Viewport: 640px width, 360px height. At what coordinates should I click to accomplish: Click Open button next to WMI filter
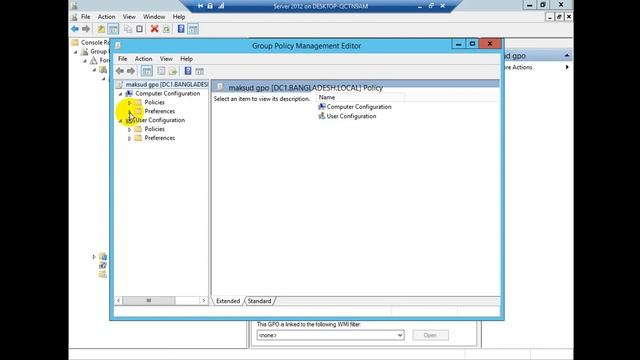tap(430, 335)
